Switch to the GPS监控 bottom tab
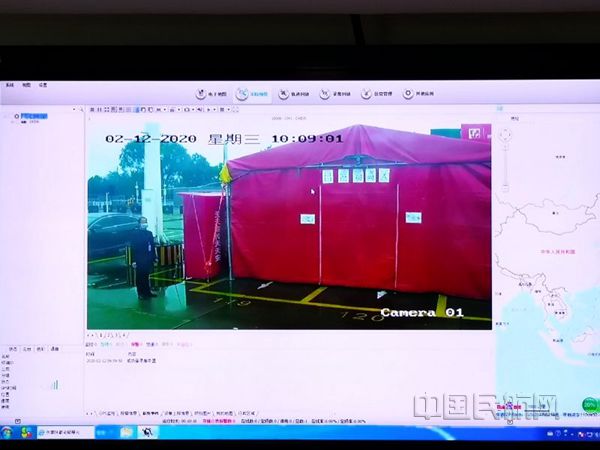Screen dimensions: 600x450 coord(107,412)
